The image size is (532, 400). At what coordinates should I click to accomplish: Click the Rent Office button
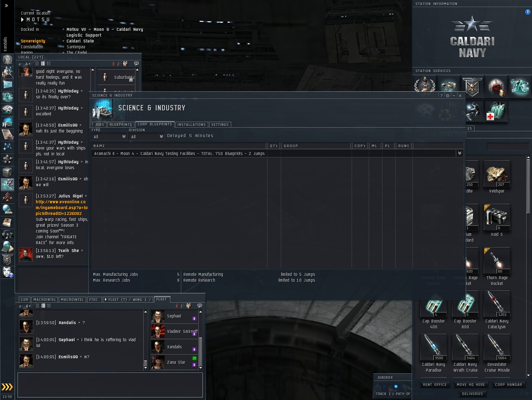pyautogui.click(x=435, y=385)
